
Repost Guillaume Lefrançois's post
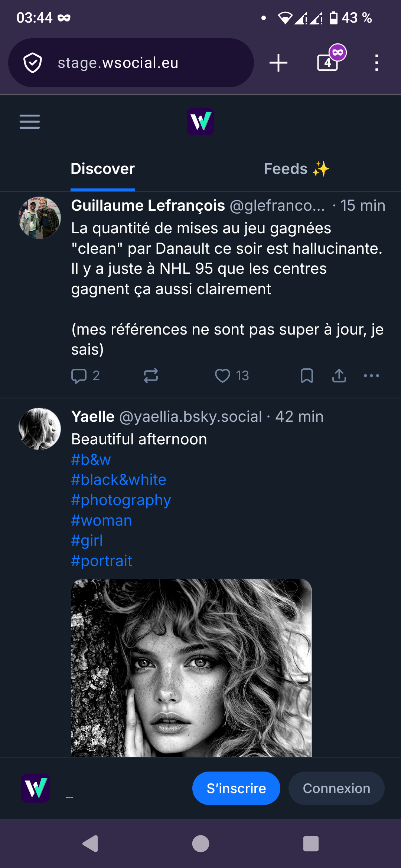point(151,376)
